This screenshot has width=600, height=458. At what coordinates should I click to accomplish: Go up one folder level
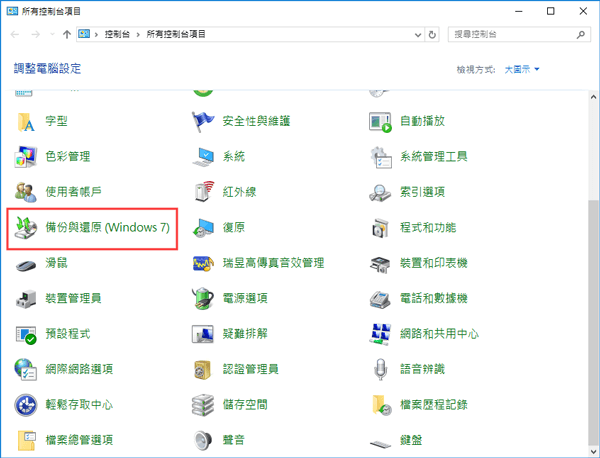click(x=67, y=34)
